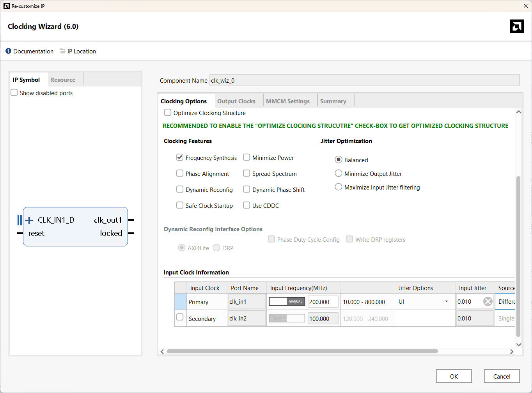Viewport: 532px width, 393px height.
Task: Clear the primary Input Jitter field
Action: 488,301
